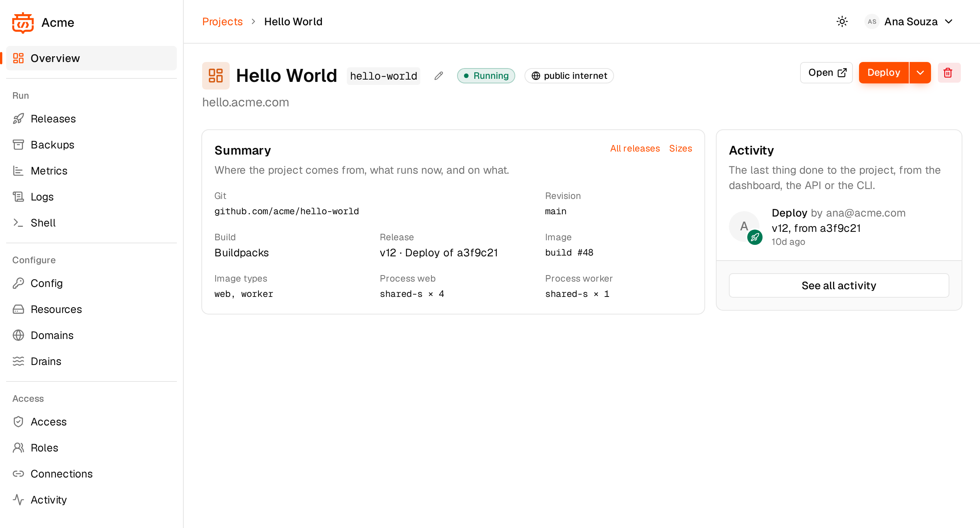This screenshot has height=528, width=980.
Task: Open Config settings in sidebar
Action: 91,283
